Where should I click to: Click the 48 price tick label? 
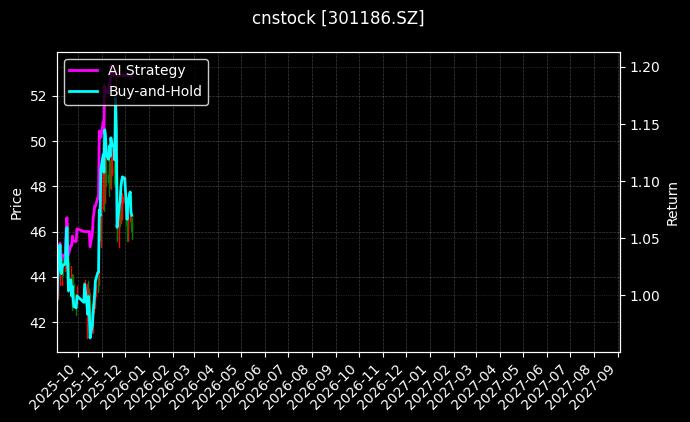(40, 187)
